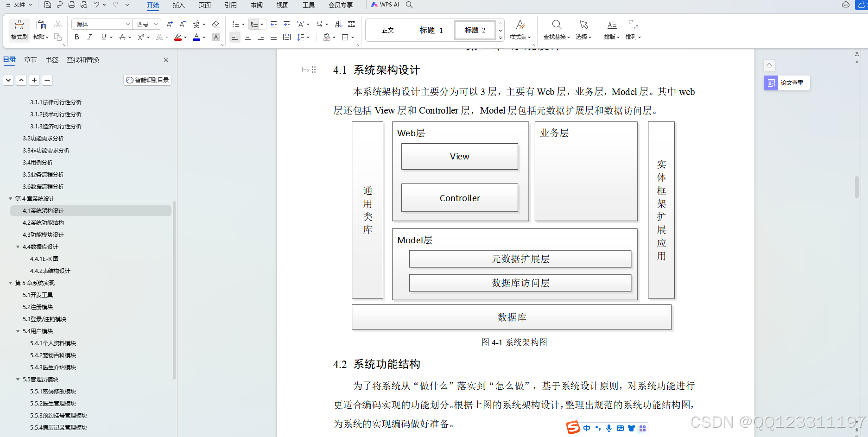Screen dimensions: 868x437
Task: Collapse 第4章系统设计 outline node
Action: pyautogui.click(x=11, y=198)
